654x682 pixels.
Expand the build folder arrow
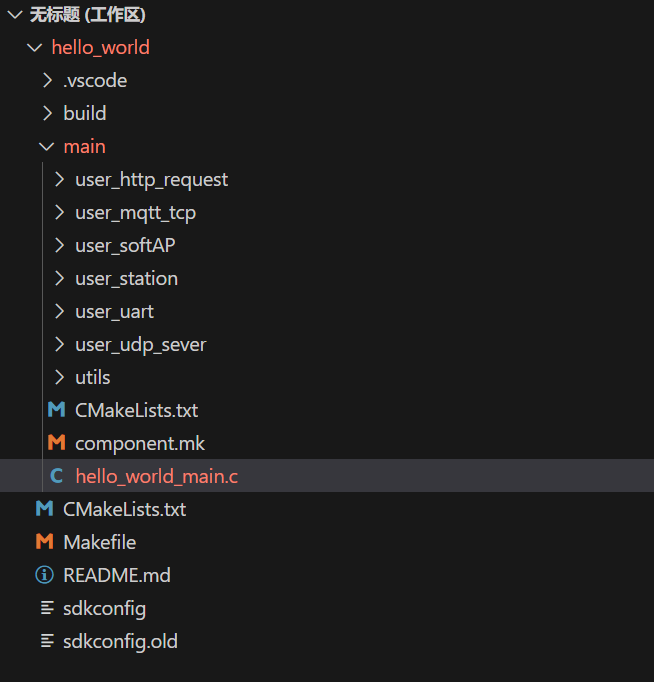coord(47,114)
